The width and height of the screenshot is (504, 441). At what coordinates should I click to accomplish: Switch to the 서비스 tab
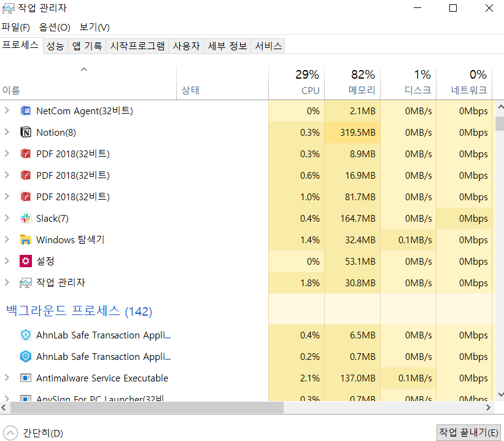tap(268, 46)
